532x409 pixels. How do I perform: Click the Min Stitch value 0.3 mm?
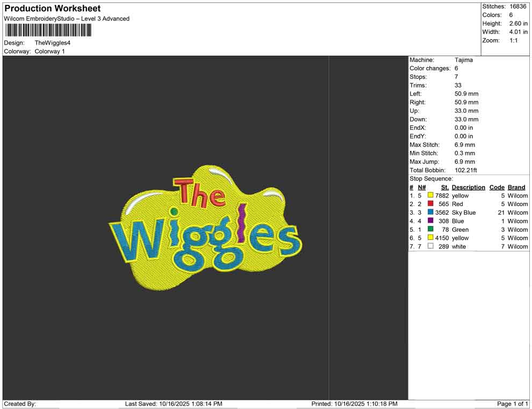465,153
